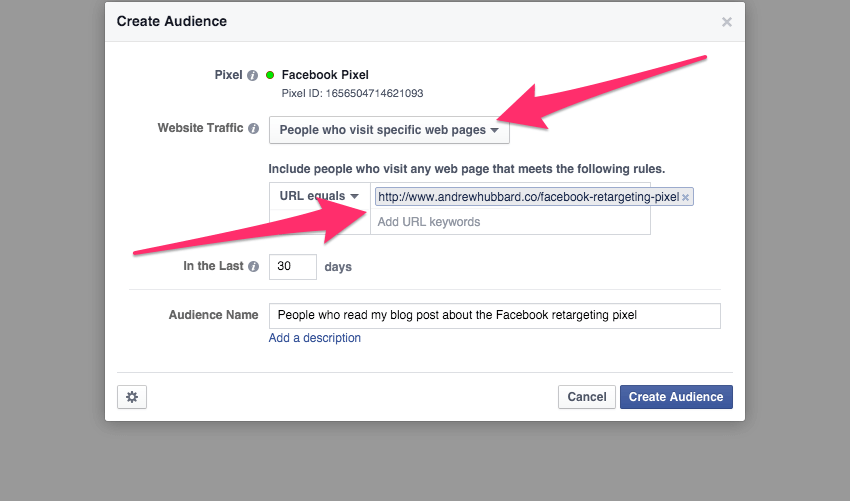Click the Pixel ID number text

coord(352,94)
